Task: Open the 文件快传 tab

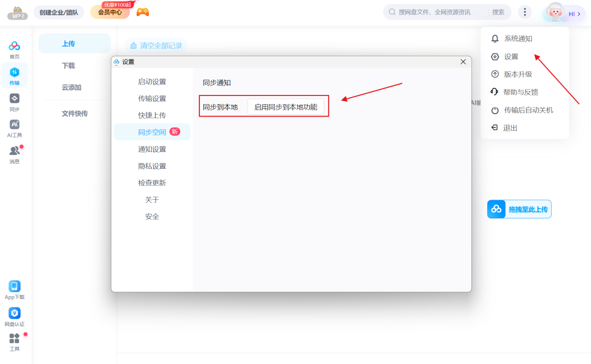Action: [x=74, y=114]
